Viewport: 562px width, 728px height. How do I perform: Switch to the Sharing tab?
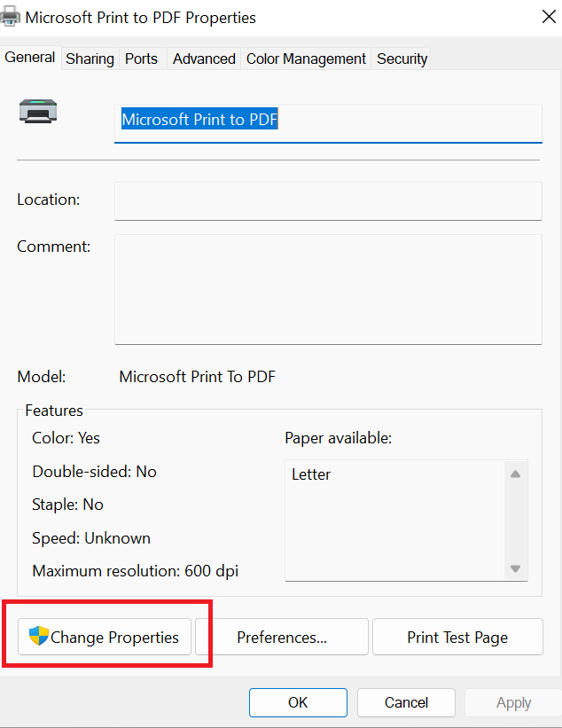[90, 59]
